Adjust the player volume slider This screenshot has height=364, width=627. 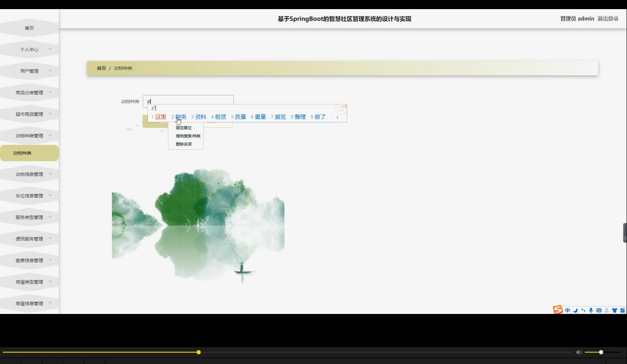pos(603,352)
